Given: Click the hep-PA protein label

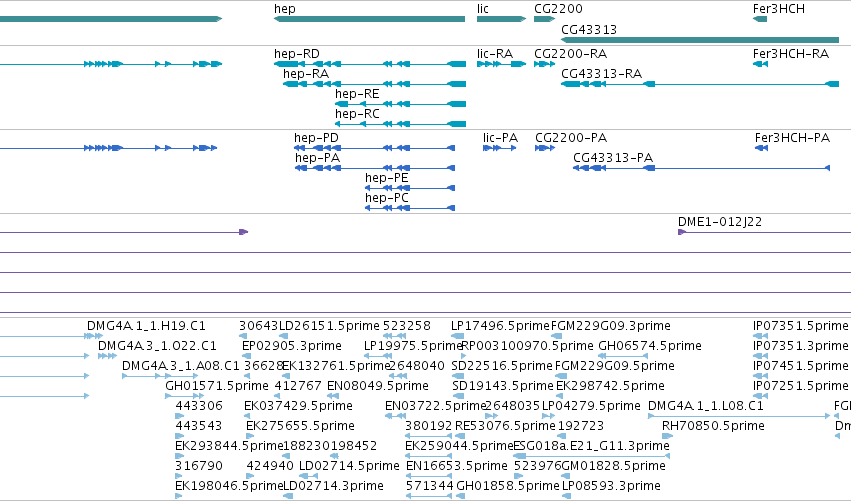Looking at the screenshot, I should 317,158.
